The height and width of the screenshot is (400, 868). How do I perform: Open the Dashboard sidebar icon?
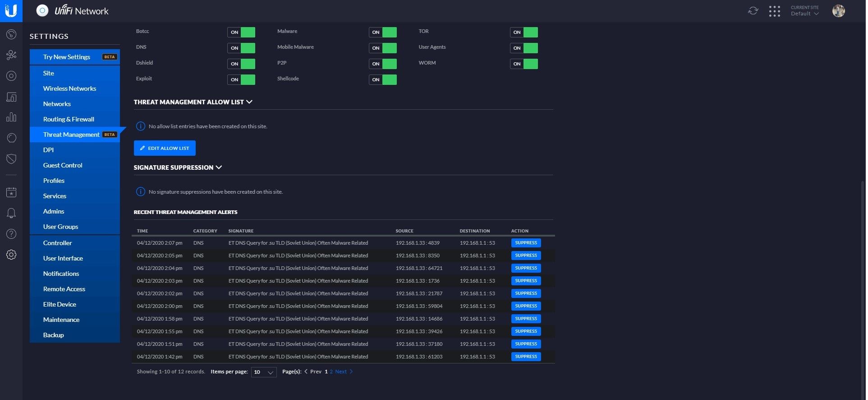click(11, 35)
